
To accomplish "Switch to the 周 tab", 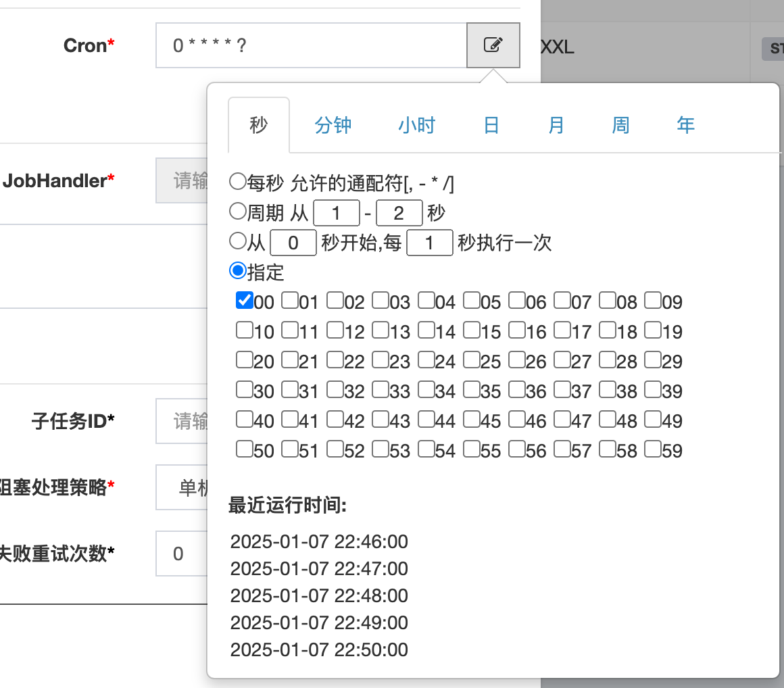I will coord(620,125).
